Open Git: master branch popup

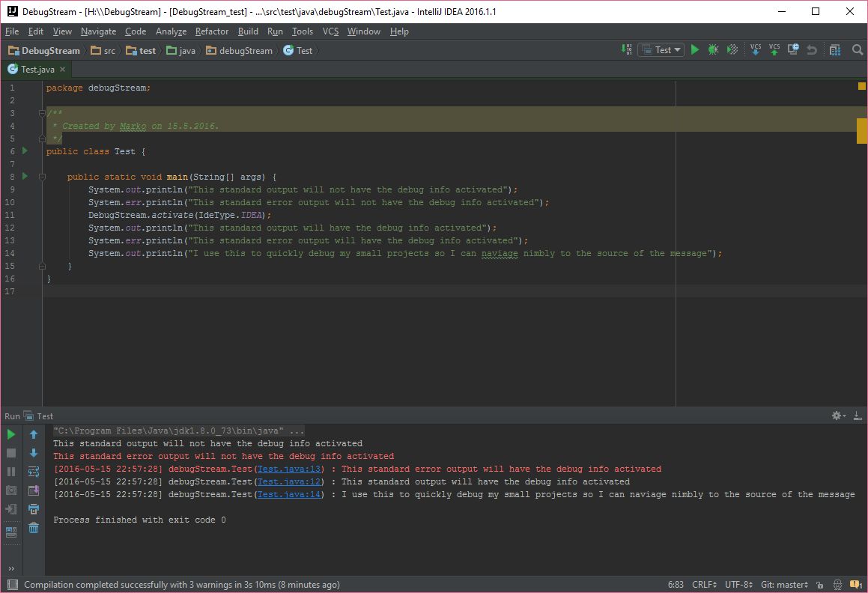(784, 585)
